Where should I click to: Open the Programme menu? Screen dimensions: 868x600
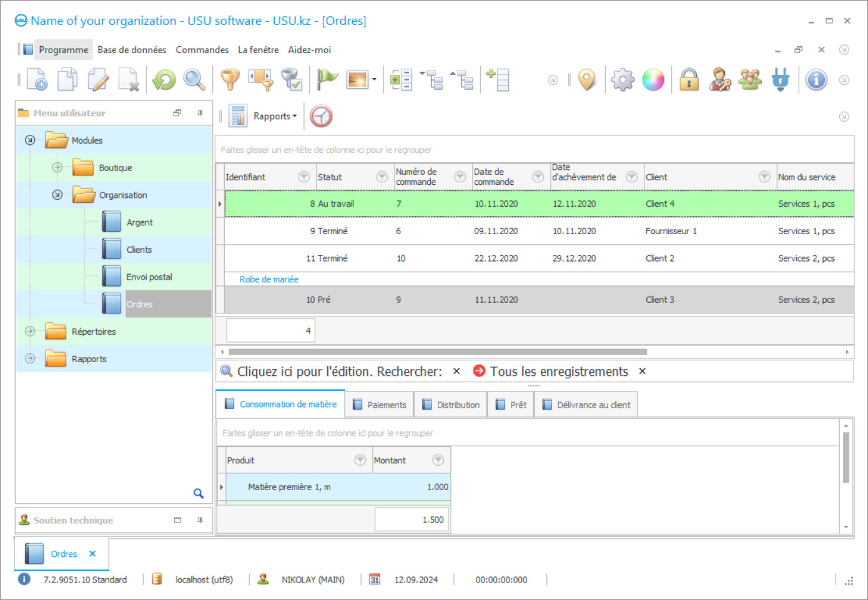[x=63, y=50]
